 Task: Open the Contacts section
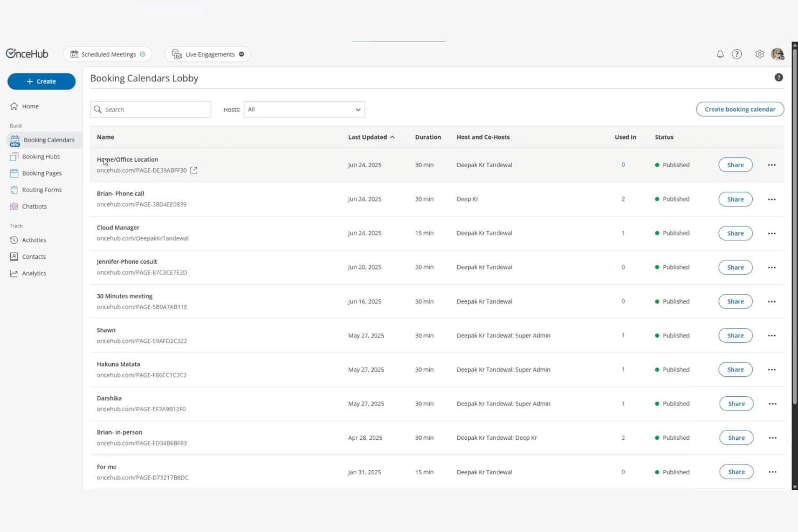click(x=33, y=256)
